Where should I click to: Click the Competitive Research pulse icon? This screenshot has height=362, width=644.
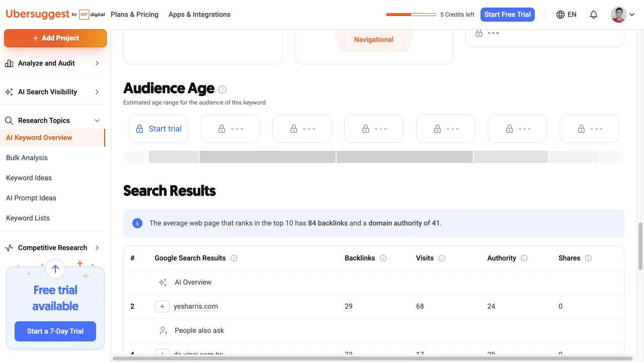coord(9,248)
